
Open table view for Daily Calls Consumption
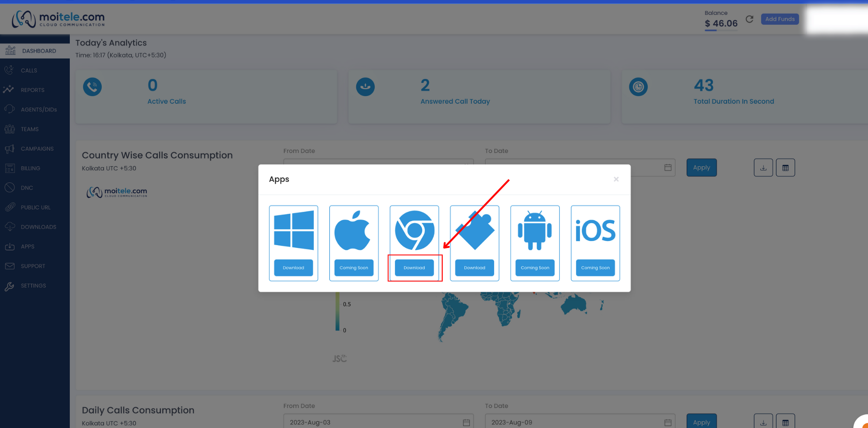click(786, 421)
